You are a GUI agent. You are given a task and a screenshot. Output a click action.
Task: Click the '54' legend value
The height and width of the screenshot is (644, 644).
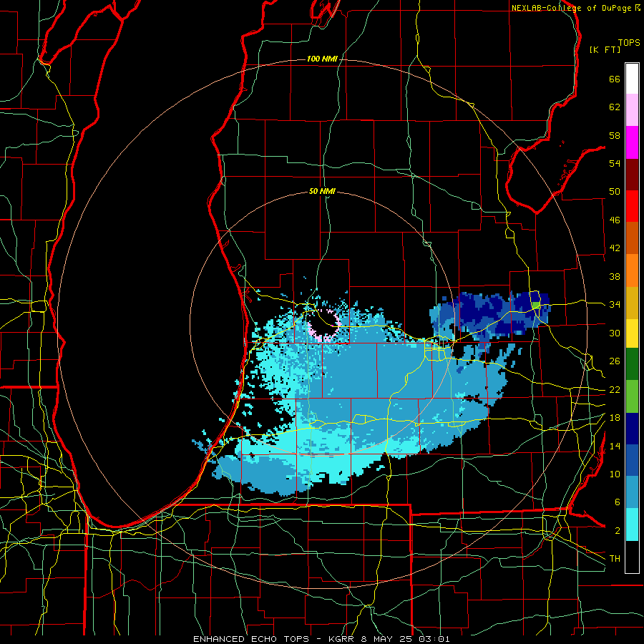[x=615, y=163]
